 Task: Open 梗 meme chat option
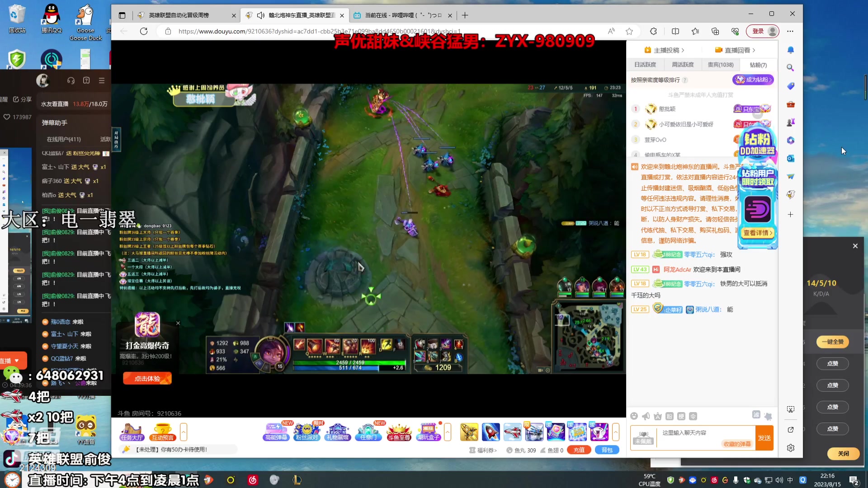tap(681, 416)
